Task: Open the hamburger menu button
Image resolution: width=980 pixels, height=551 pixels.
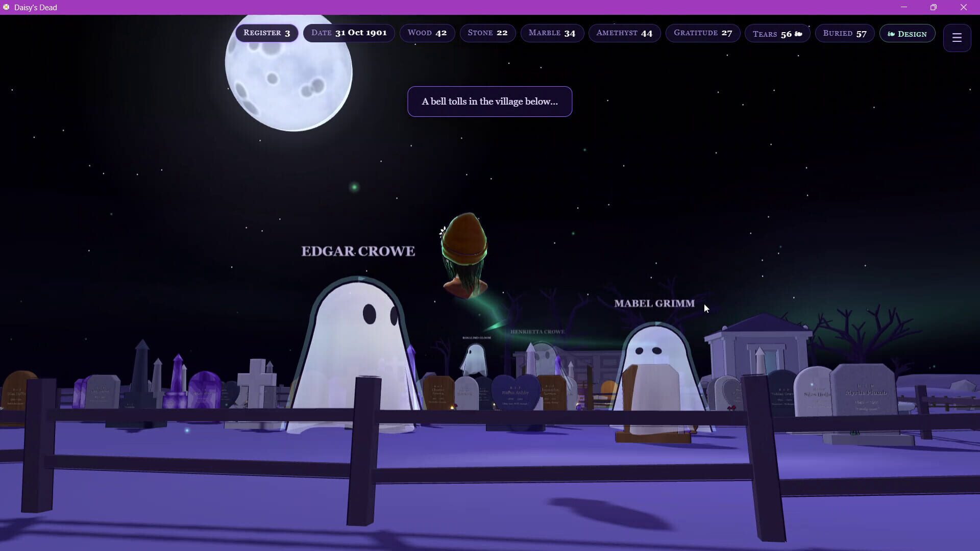Action: coord(957,37)
